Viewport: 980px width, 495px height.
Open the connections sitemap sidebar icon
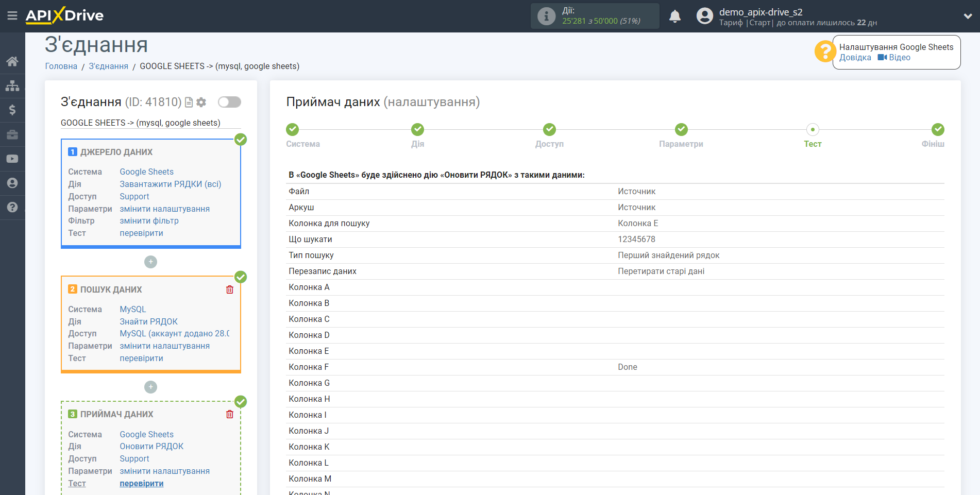tap(12, 86)
